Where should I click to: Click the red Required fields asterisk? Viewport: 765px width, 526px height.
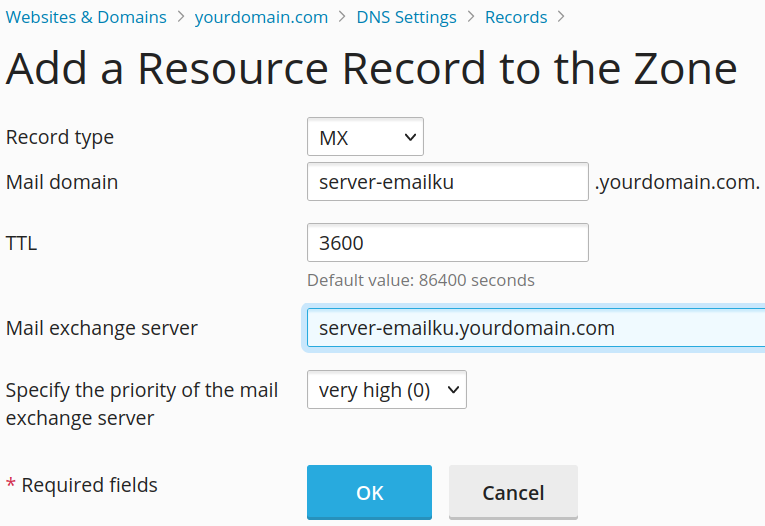(x=11, y=485)
